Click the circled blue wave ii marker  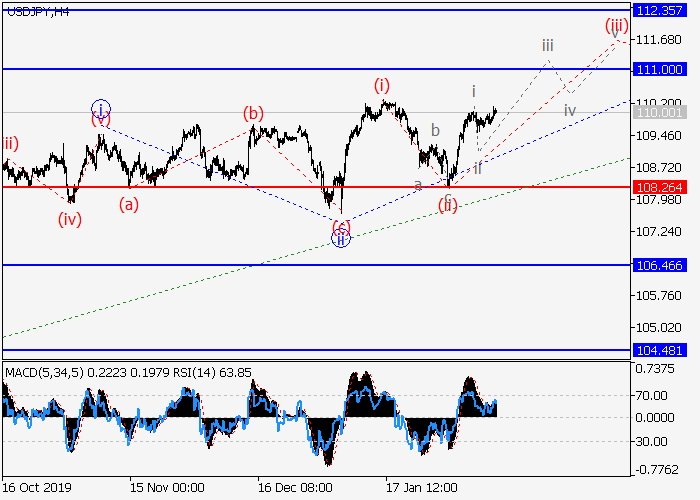click(x=340, y=238)
